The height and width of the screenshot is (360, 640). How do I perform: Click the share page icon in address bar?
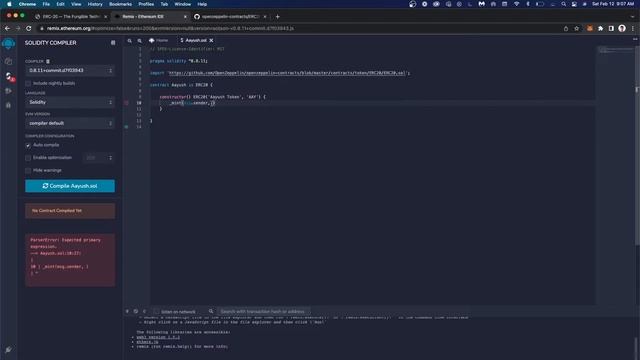click(x=566, y=28)
